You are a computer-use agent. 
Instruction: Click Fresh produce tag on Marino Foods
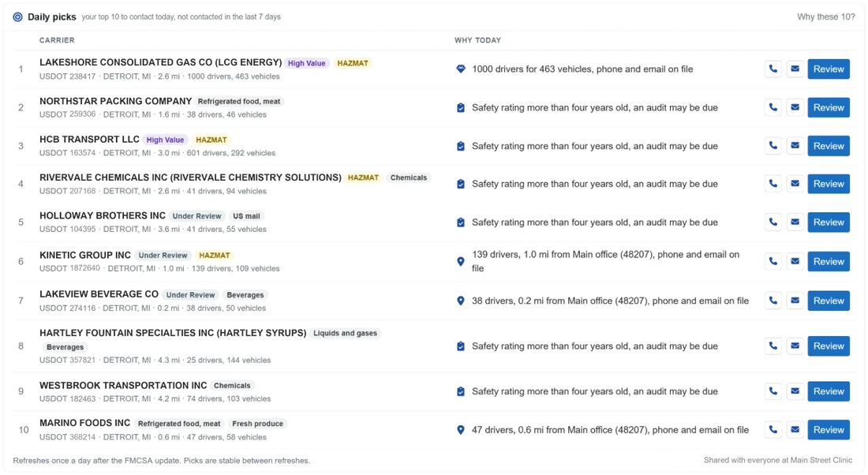pos(257,424)
